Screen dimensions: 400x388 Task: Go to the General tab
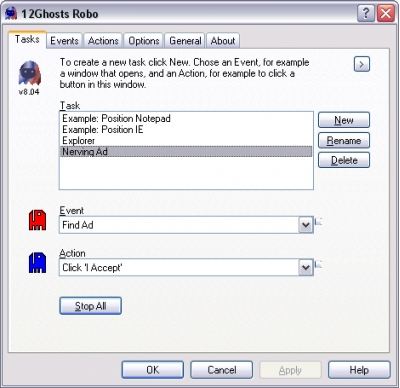pos(185,41)
